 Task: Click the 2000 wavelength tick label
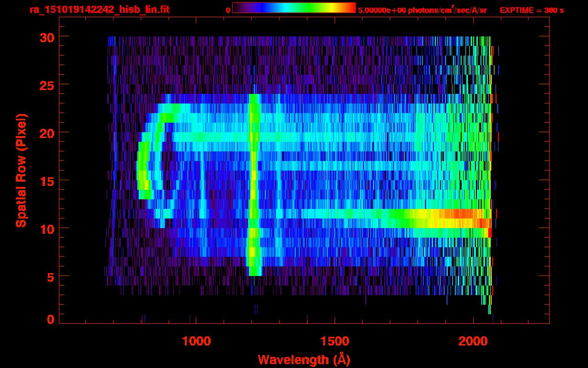473,341
